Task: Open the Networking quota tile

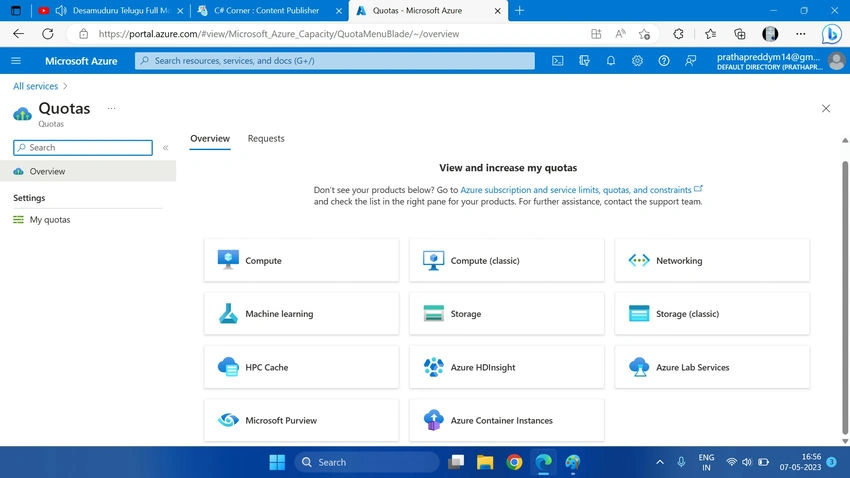Action: click(x=712, y=260)
